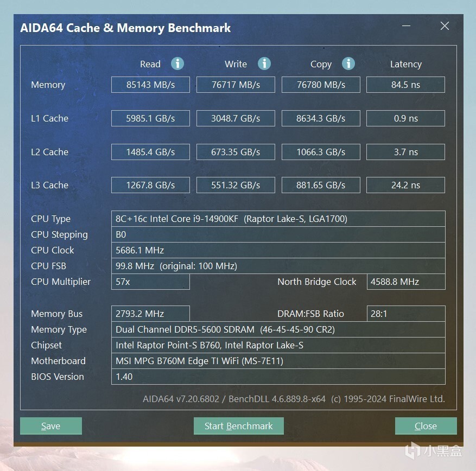Click the Memory Latency value 84.5 ns
The height and width of the screenshot is (471, 476).
[405, 85]
